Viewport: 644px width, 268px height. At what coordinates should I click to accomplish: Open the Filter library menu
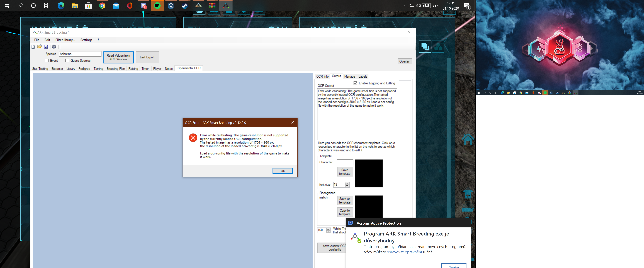pyautogui.click(x=65, y=40)
